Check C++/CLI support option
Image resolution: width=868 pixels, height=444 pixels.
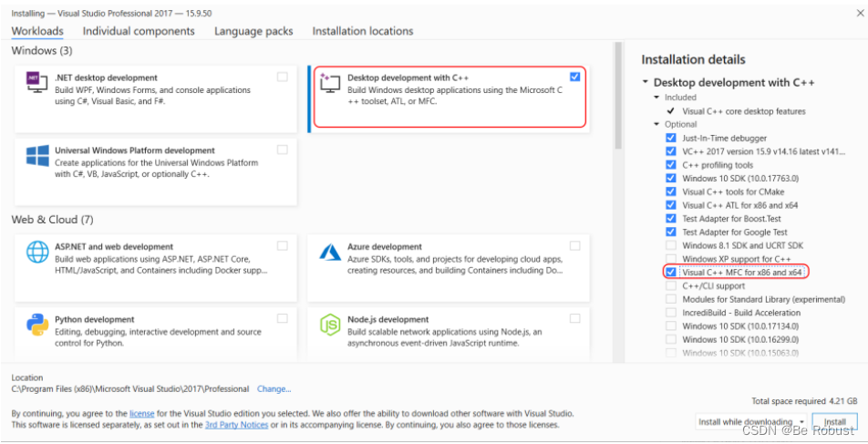click(x=671, y=285)
